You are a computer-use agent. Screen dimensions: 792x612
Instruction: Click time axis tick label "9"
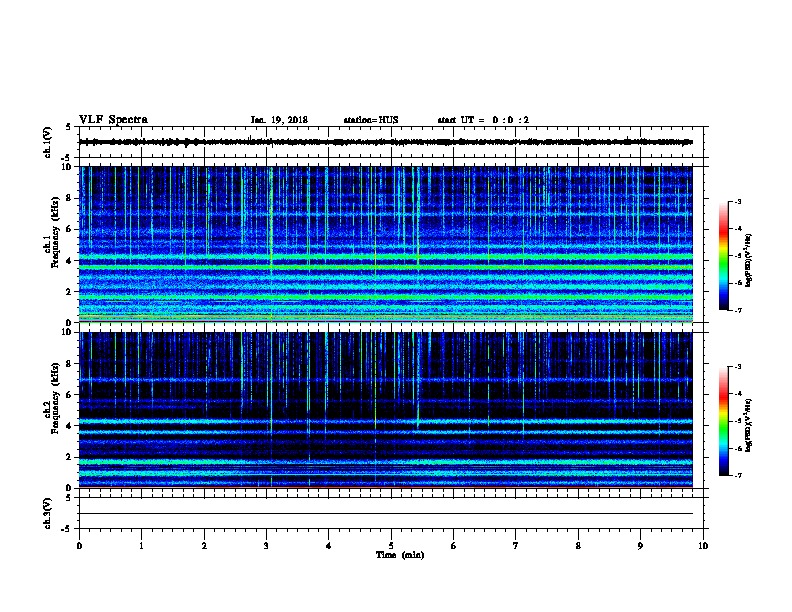[640, 546]
